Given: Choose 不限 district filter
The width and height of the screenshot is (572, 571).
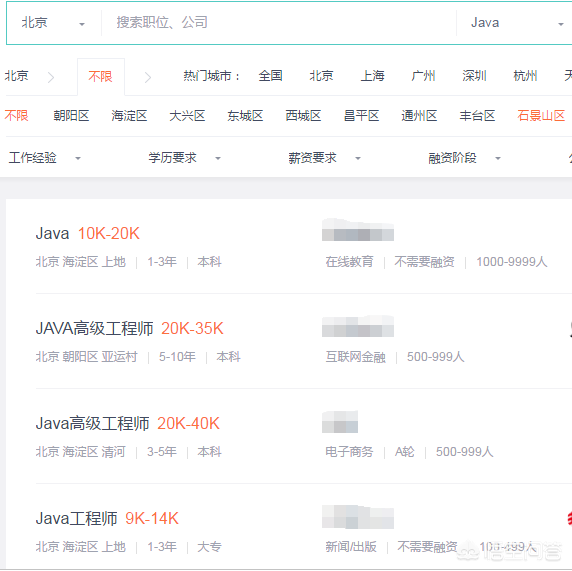Looking at the screenshot, I should [x=16, y=116].
